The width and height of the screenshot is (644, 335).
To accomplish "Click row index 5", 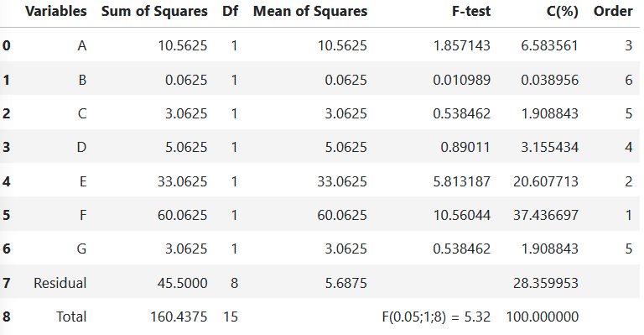I will point(6,215).
